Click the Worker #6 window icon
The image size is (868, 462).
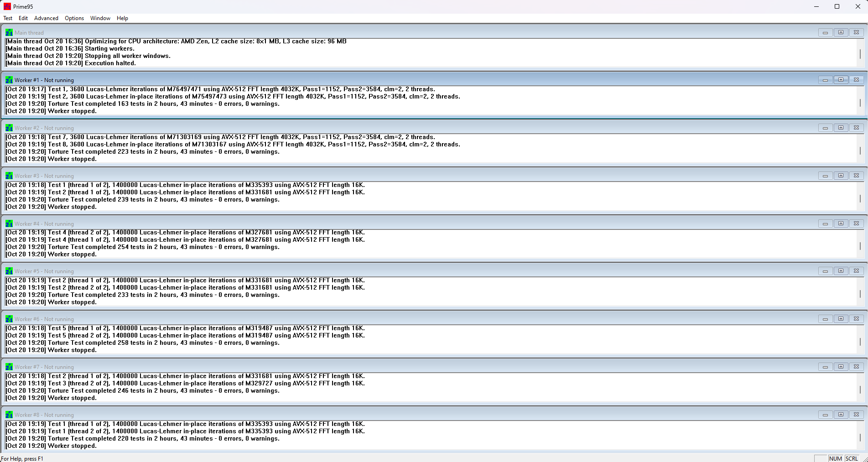click(x=9, y=319)
